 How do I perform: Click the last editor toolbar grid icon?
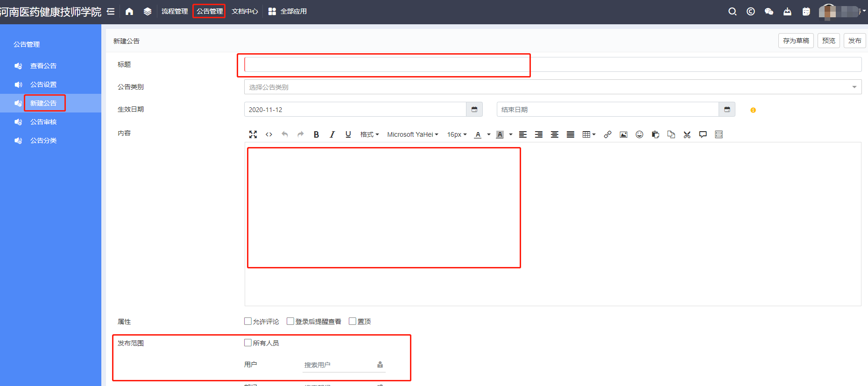coord(719,134)
